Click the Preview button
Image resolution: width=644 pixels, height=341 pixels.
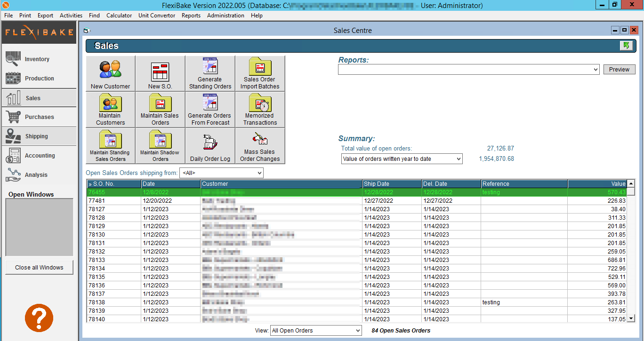coord(619,70)
